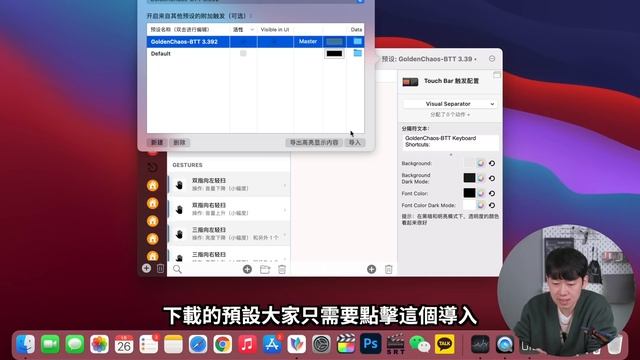Select the Default preset row
The width and height of the screenshot is (640, 360).
pyautogui.click(x=256, y=53)
